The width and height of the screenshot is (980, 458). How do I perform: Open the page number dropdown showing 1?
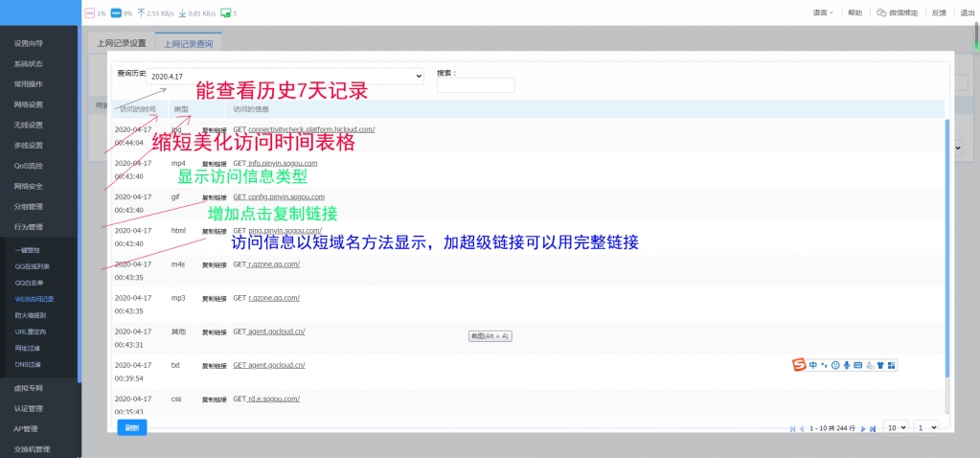pos(925,427)
